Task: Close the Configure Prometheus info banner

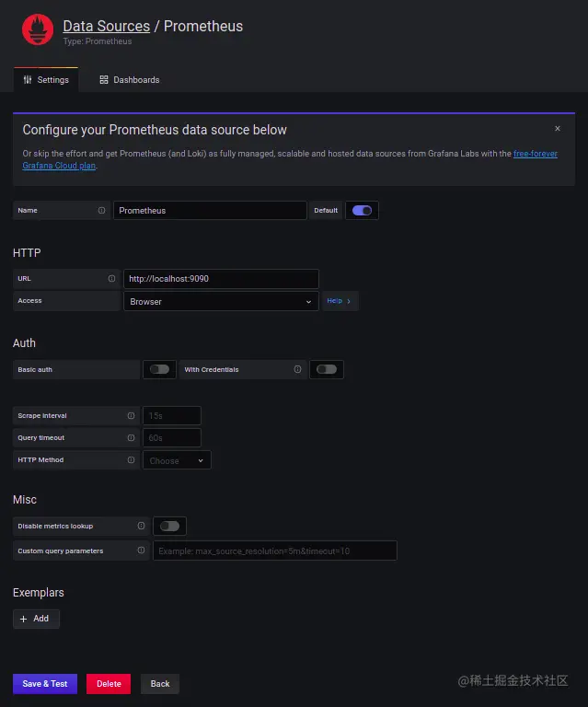Action: (x=558, y=129)
